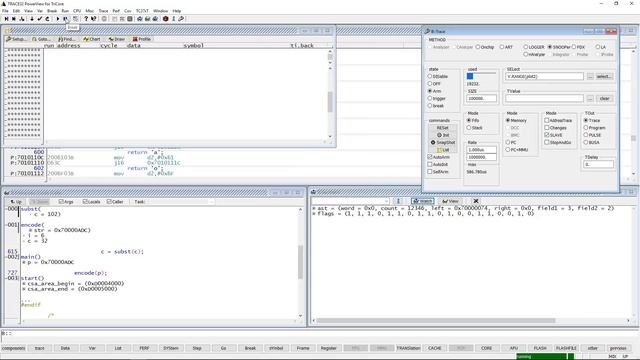Screen dimensions: 640x360
Task: Open the Perf menu
Action: click(x=116, y=11)
